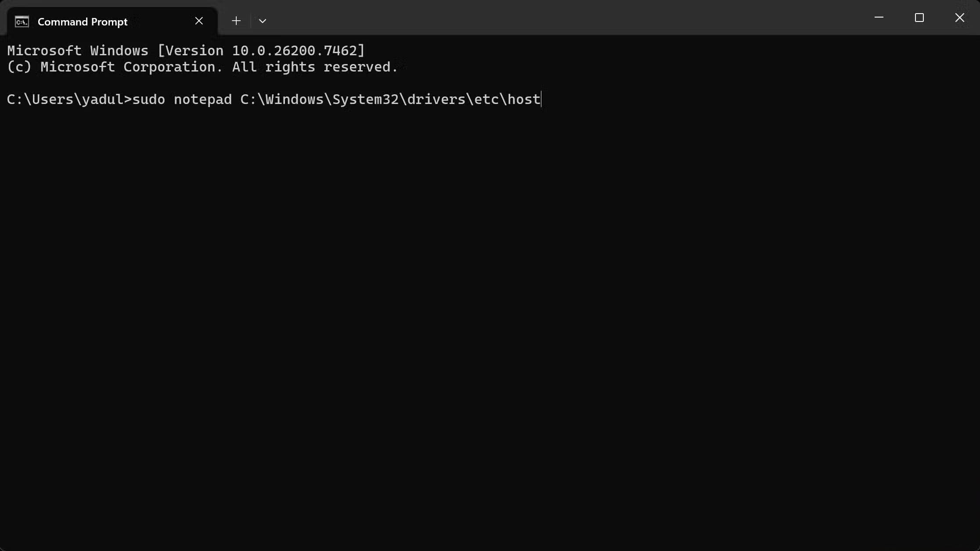Click the word host ending the command
The image size is (980, 551).
[524, 100]
